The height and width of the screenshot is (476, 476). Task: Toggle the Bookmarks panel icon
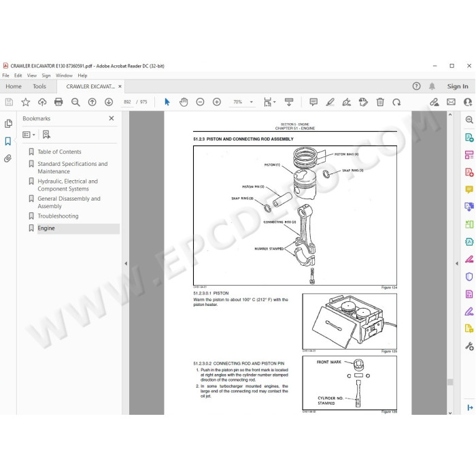8,141
